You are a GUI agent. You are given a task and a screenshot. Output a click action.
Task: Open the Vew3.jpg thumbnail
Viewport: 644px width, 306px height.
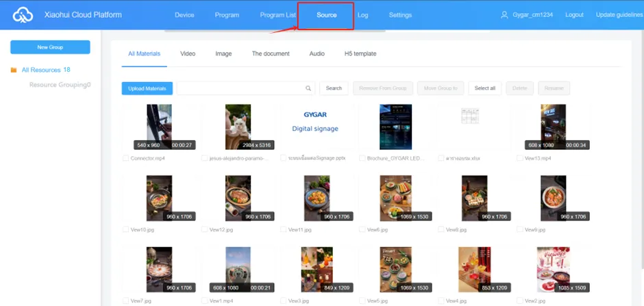(x=317, y=270)
